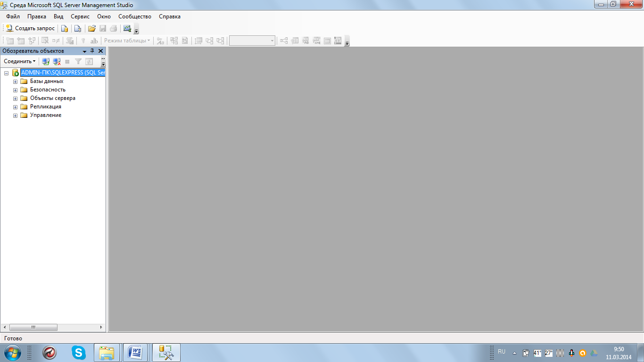This screenshot has width=644, height=362.
Task: Click the key-and-Aa icon after Режим таблицы
Action: tap(160, 41)
